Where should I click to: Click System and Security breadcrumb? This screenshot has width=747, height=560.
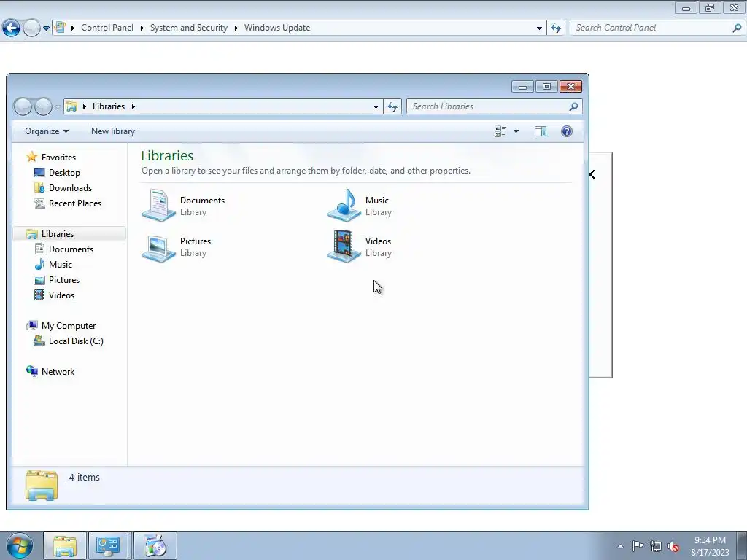click(x=189, y=28)
